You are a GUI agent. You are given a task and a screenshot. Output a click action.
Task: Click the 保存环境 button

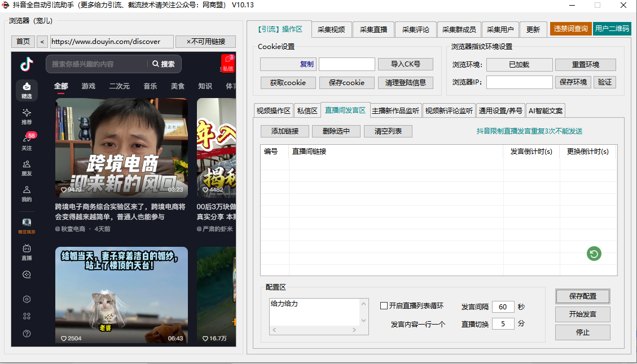click(573, 82)
